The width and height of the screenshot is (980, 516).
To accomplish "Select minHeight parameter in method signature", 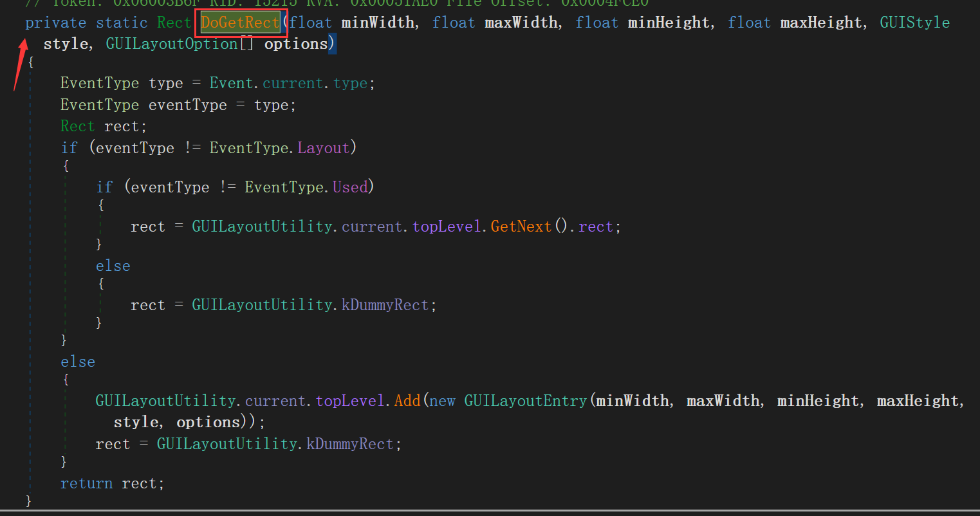I will [669, 23].
